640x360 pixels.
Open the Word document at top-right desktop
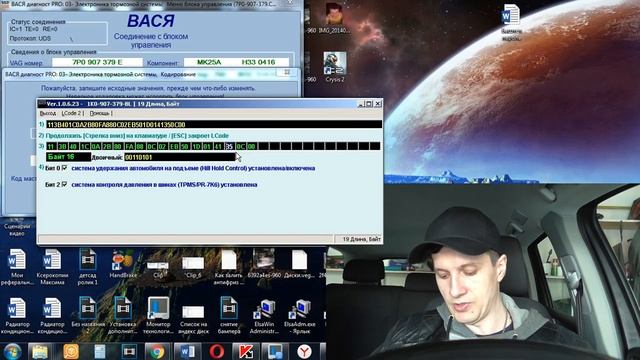click(x=511, y=22)
